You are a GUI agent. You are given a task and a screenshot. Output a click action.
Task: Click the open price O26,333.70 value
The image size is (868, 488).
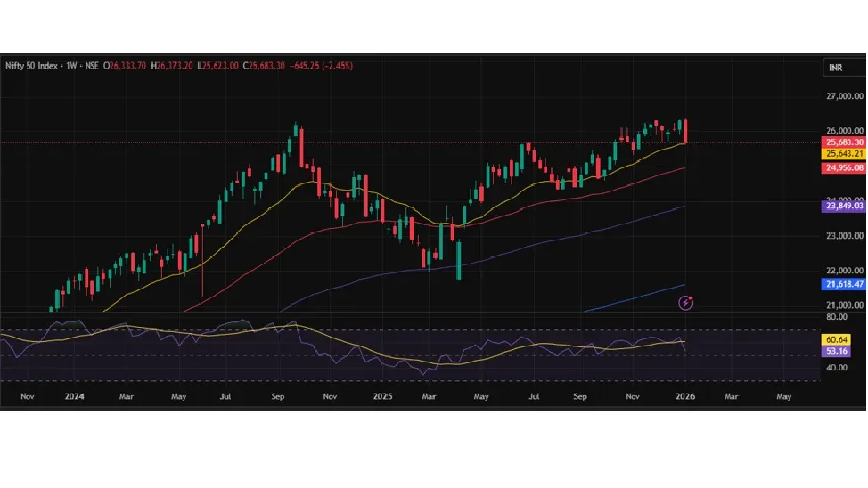pyautogui.click(x=125, y=66)
